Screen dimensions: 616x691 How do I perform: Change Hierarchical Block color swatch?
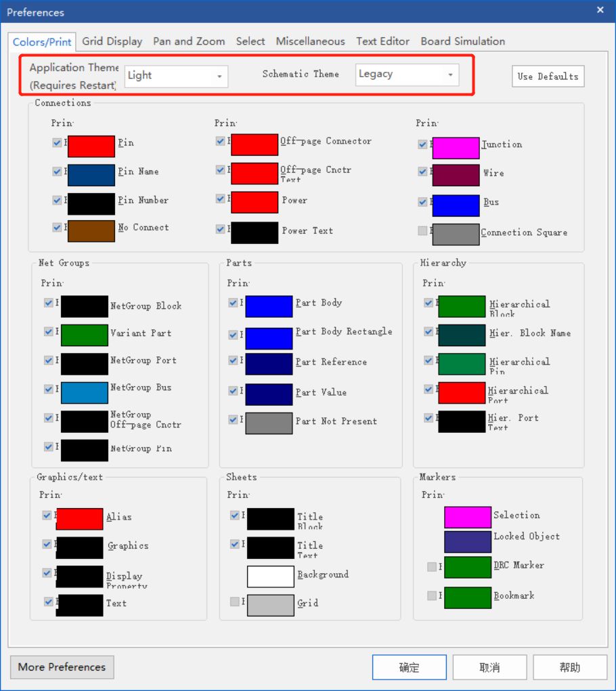pyautogui.click(x=462, y=306)
